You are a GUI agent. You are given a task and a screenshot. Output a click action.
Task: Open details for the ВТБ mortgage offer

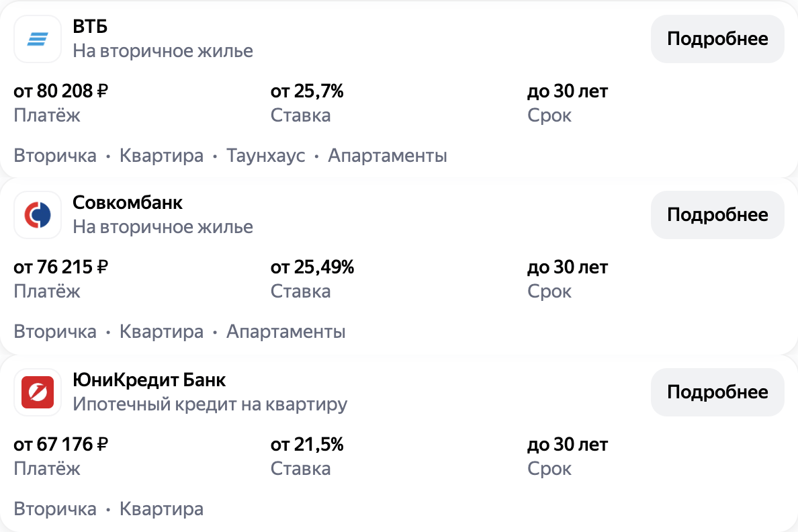coord(717,39)
